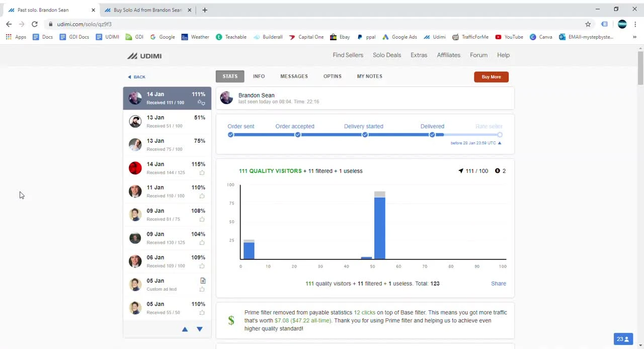Open the Builderall bookmark
Image resolution: width=644 pixels, height=349 pixels.
pos(268,37)
